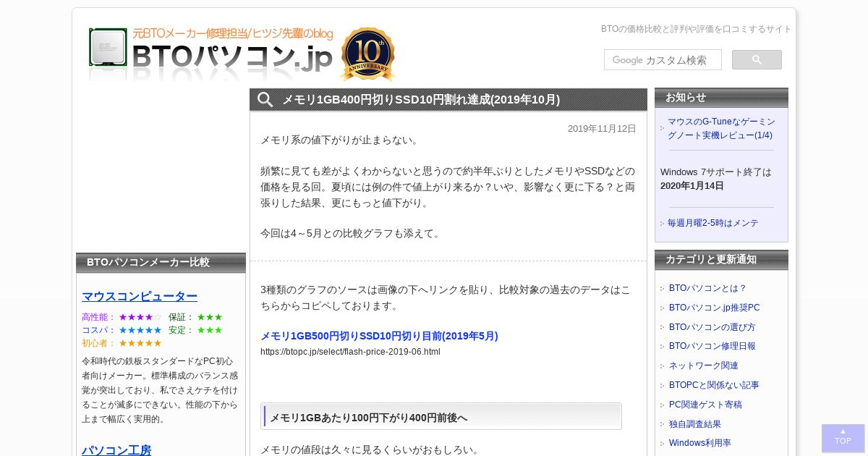868x456 pixels.
Task: Open article title メモリ1GB400円切りSSD10円割れ達成
Action: (421, 100)
